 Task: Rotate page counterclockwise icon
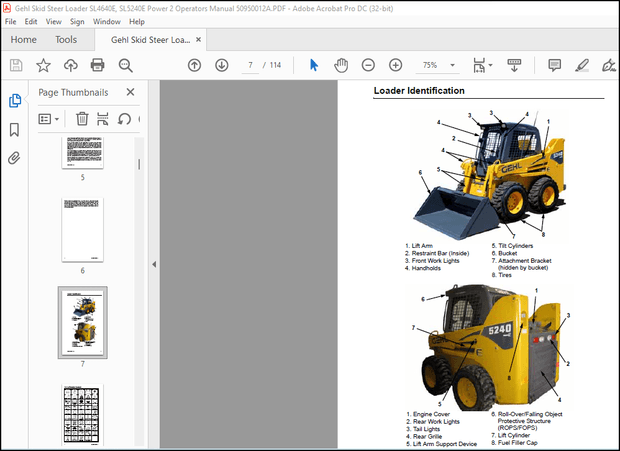[124, 119]
